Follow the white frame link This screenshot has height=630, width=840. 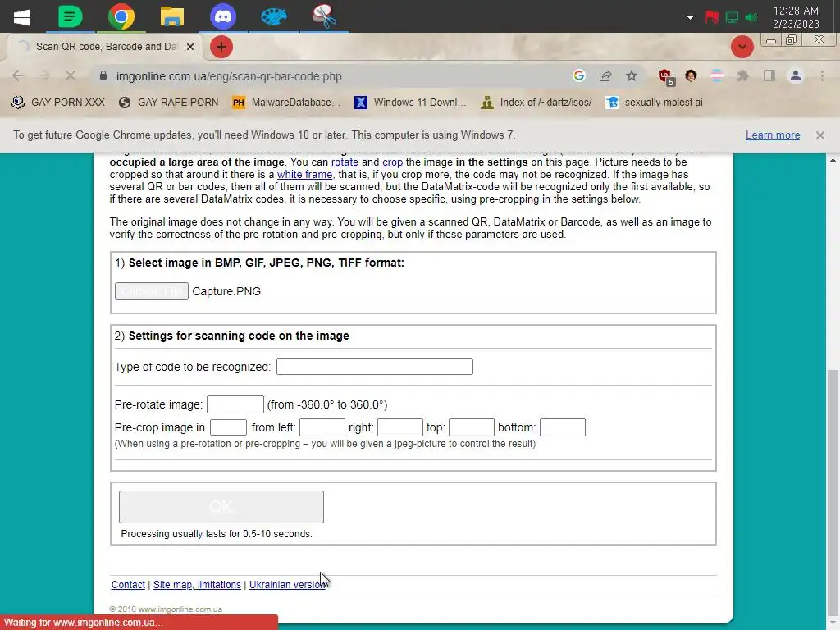304,174
